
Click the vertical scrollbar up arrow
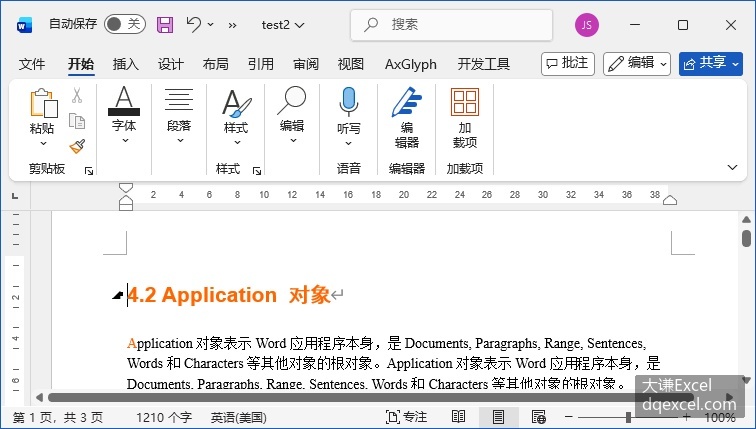click(746, 220)
